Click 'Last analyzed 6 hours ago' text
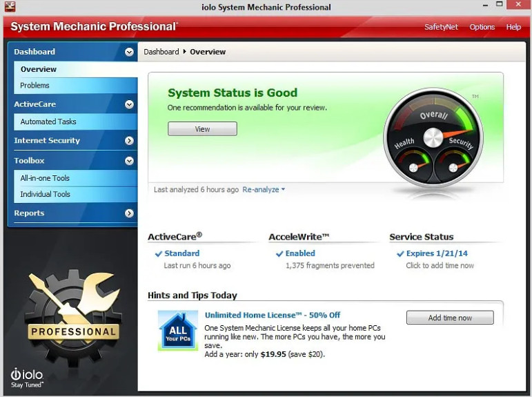The image size is (532, 397). 196,189
